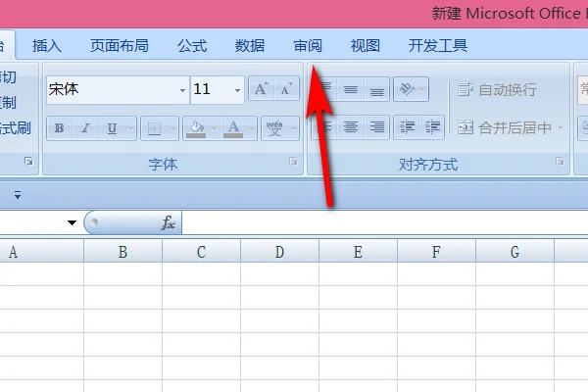Click the wén phonetic guide icon
Viewport: 588px width, 392px height.
click(274, 128)
